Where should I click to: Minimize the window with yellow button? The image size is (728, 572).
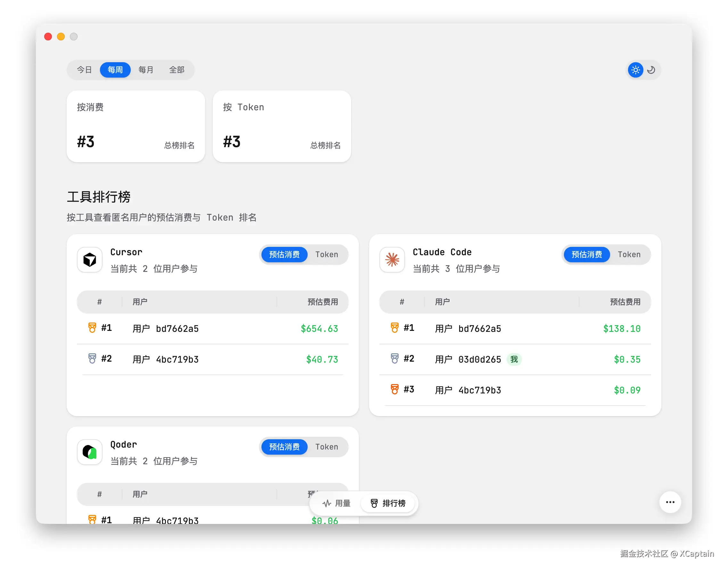coord(61,36)
